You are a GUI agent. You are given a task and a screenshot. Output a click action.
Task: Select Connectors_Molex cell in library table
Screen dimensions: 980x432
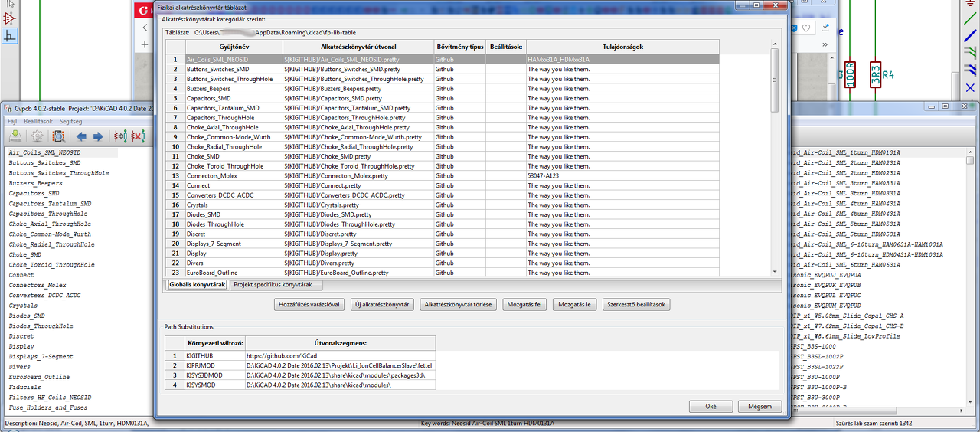tap(234, 175)
